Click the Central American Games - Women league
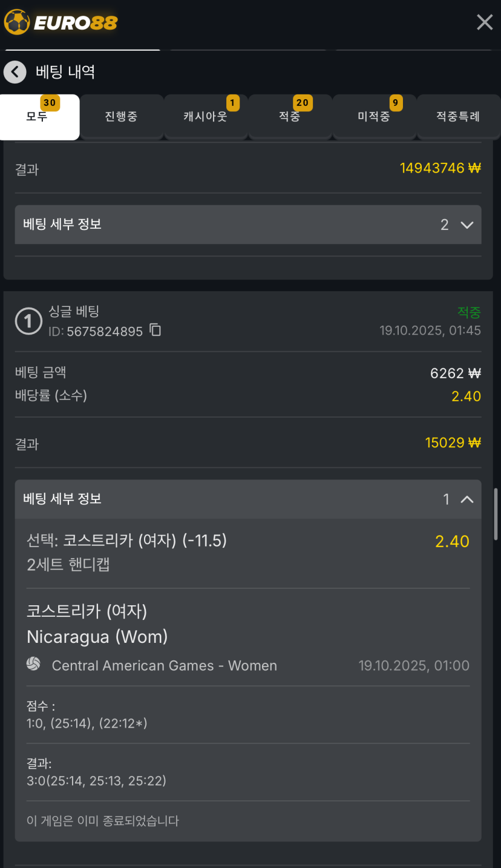501x868 pixels. tap(164, 666)
